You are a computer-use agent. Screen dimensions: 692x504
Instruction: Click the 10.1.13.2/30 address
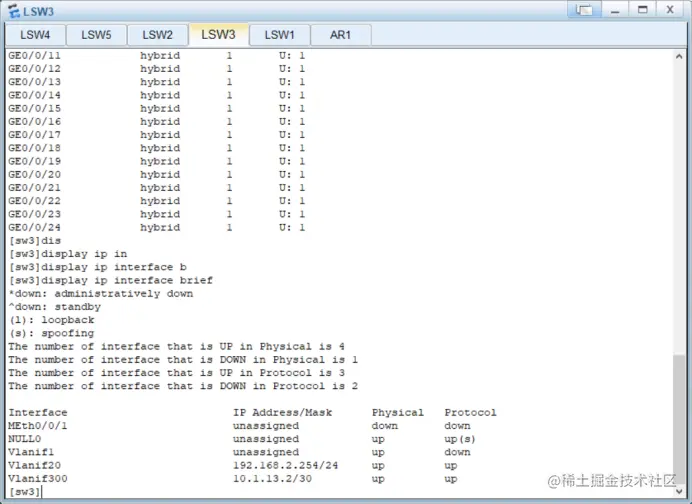click(272, 479)
